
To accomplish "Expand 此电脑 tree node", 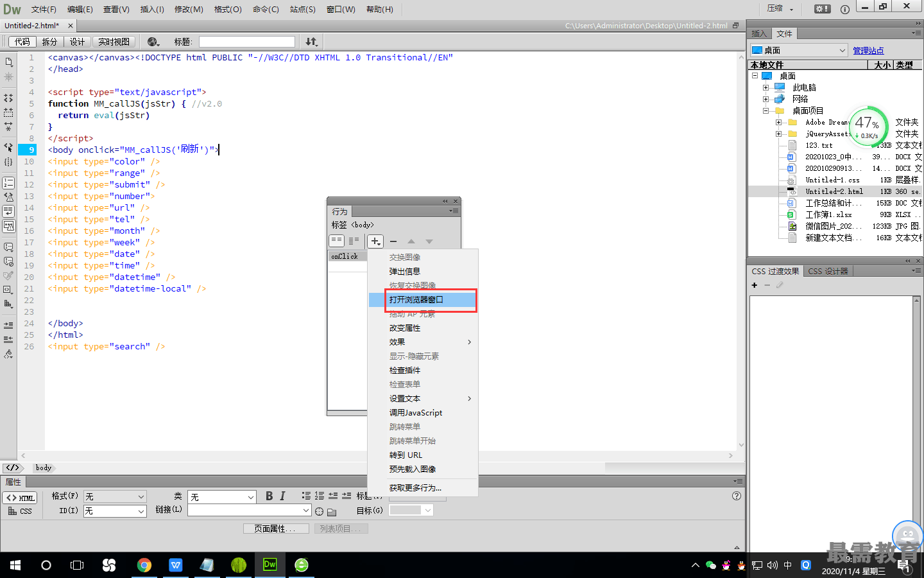I will (x=766, y=87).
